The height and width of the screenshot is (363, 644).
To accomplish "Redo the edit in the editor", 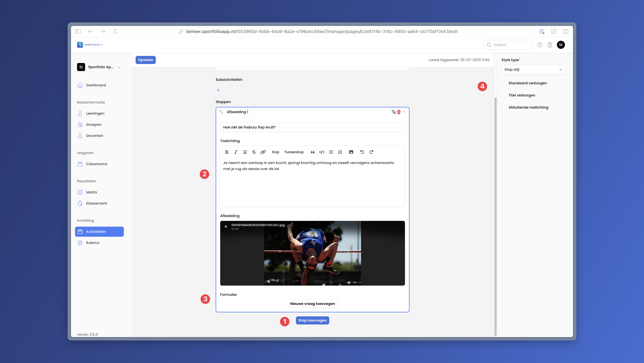I will pos(371,152).
